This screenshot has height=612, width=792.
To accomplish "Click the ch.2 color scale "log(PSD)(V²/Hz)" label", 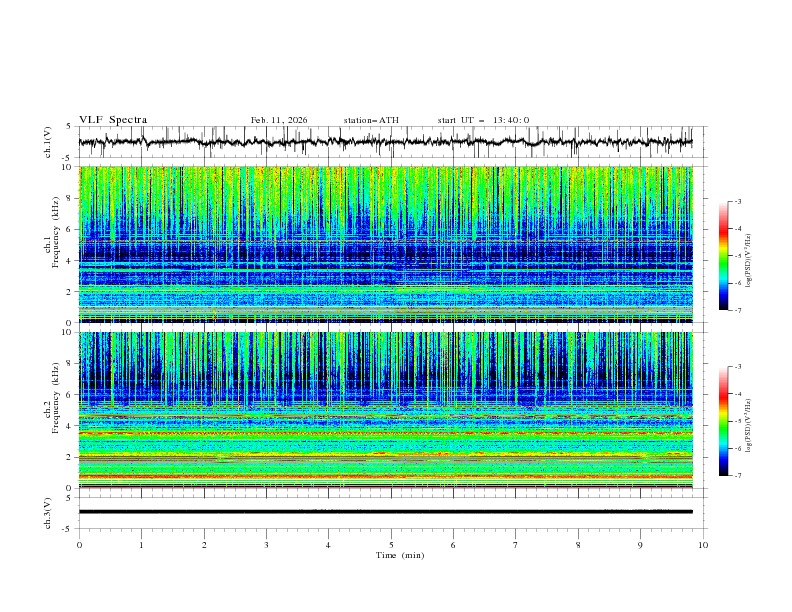I will 749,426.
